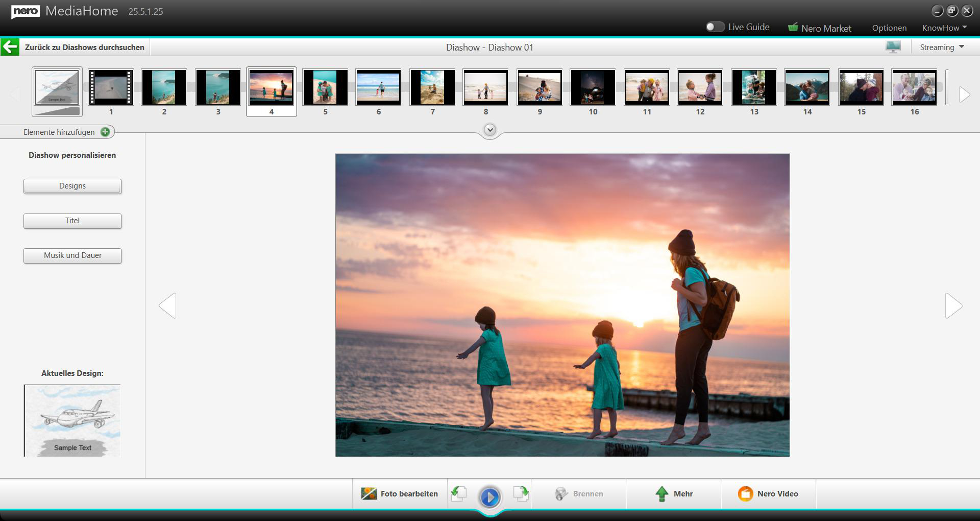Image resolution: width=980 pixels, height=521 pixels.
Task: Rotate the photo right
Action: click(521, 493)
